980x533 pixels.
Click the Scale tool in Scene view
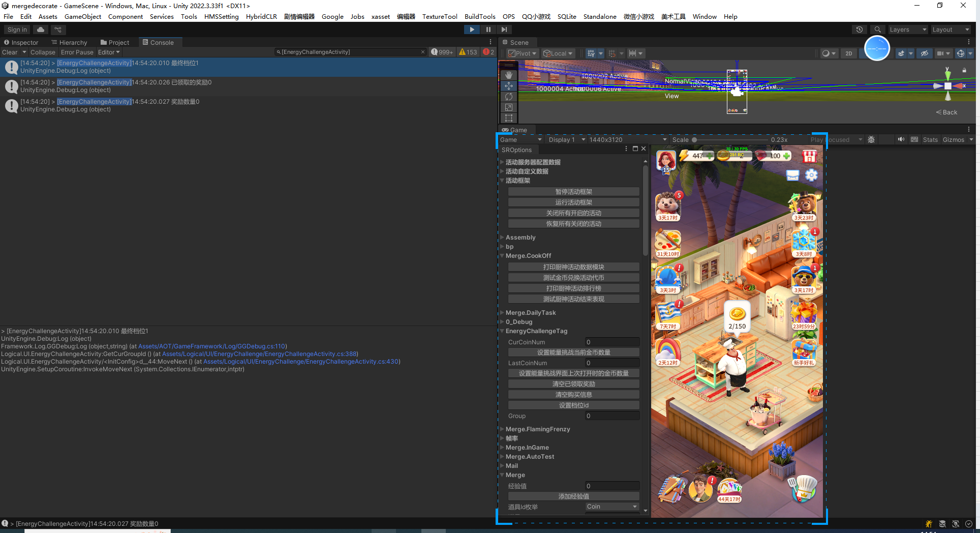tap(509, 107)
